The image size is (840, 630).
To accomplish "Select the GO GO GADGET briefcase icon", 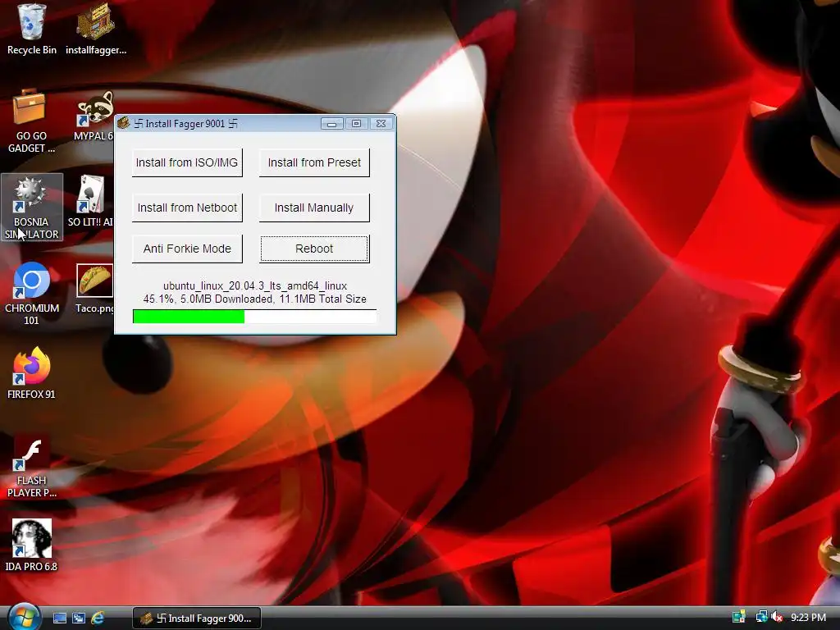I will [31, 121].
